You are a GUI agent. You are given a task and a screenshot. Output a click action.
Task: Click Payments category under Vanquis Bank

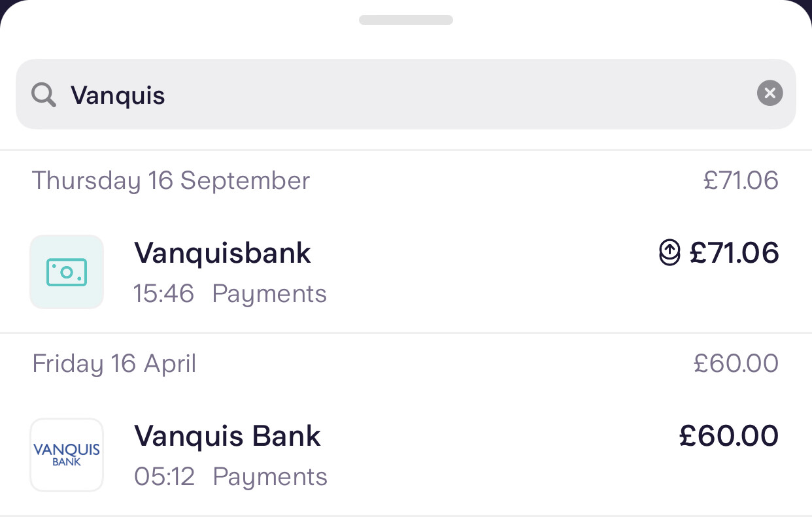270,477
